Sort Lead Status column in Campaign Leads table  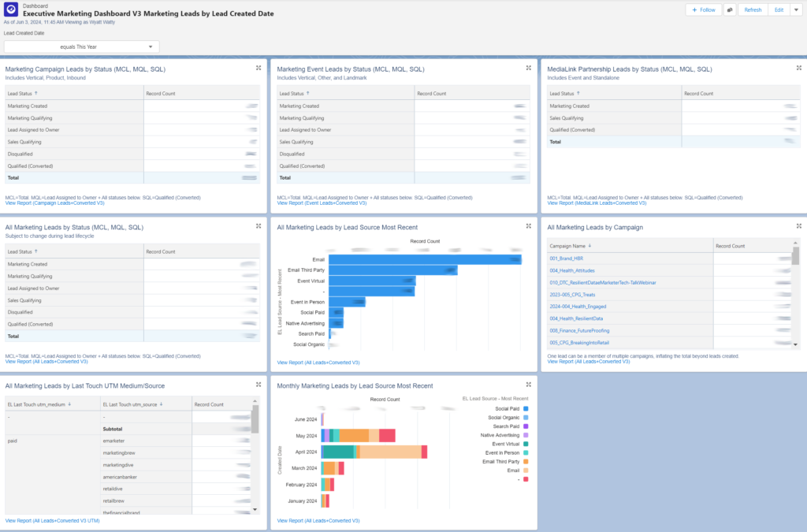(x=36, y=93)
